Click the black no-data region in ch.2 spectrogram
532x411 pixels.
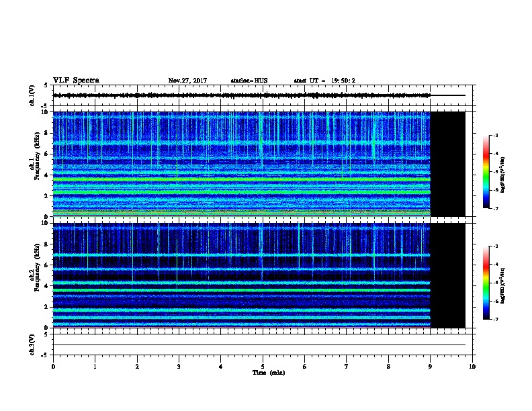click(447, 275)
